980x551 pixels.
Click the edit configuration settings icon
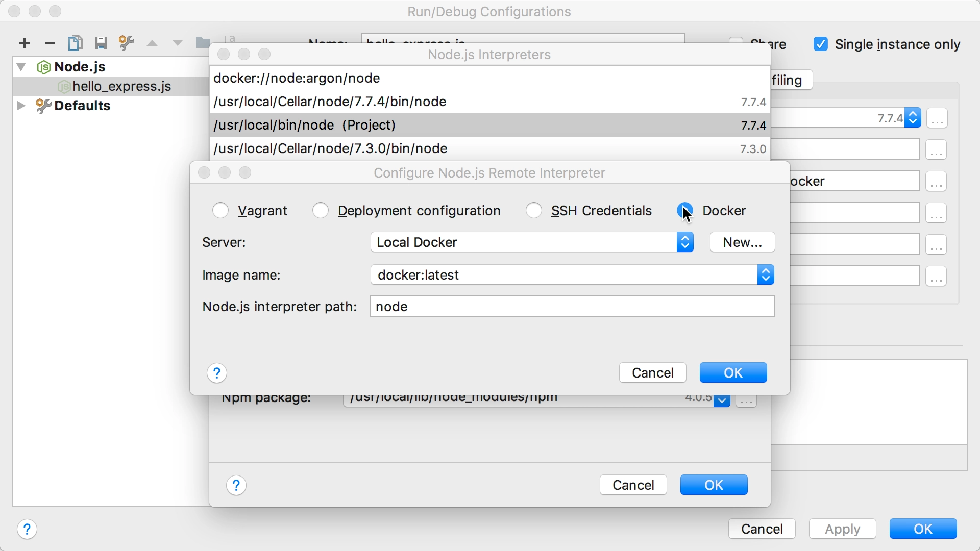125,43
